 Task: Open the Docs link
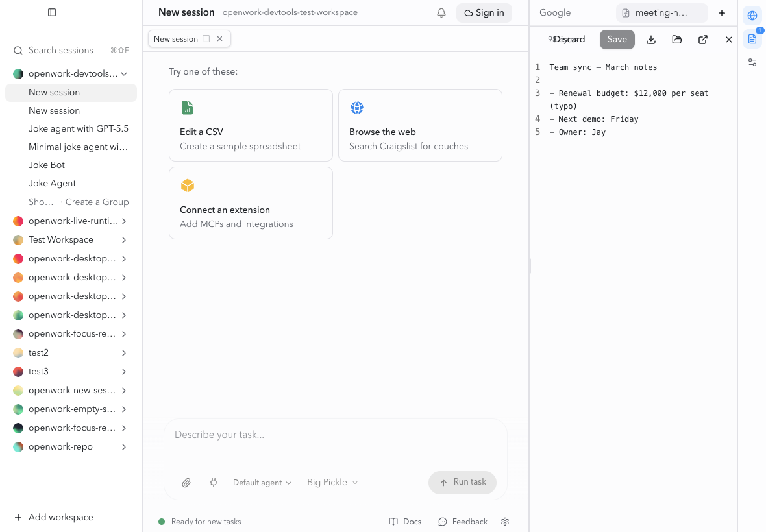click(405, 522)
